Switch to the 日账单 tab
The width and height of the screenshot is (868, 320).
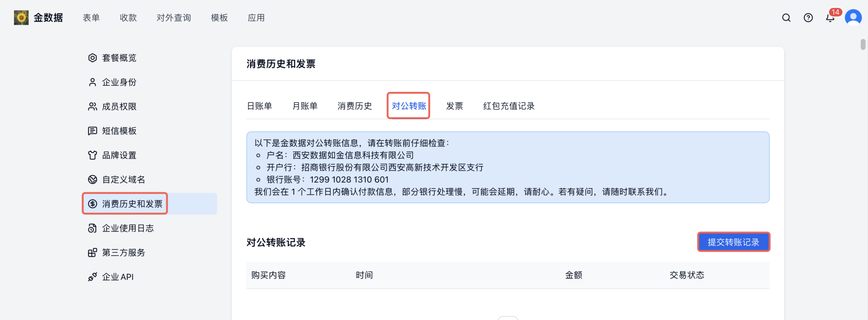[260, 106]
